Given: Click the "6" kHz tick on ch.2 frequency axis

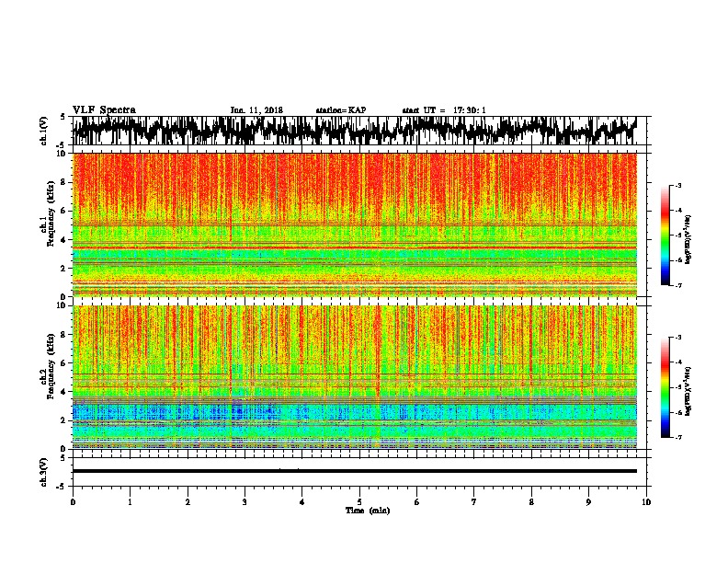Looking at the screenshot, I should click(65, 363).
